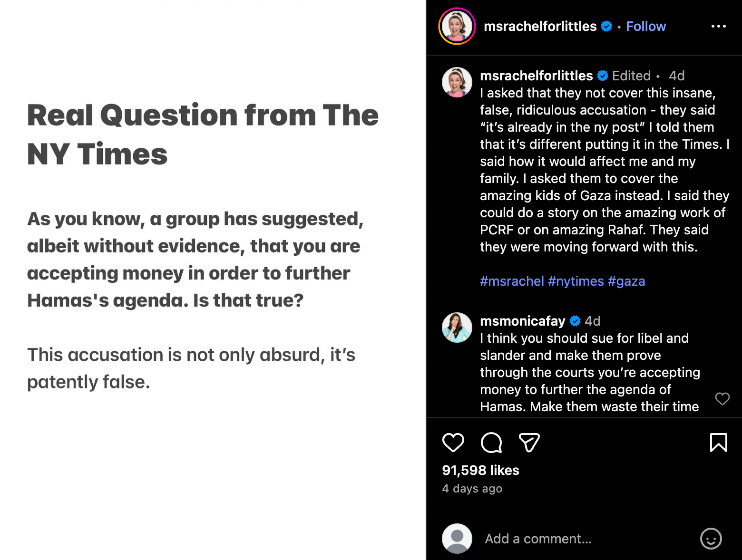Open the #nytimes hashtag
Screen dimensions: 742x560
pyautogui.click(x=576, y=281)
